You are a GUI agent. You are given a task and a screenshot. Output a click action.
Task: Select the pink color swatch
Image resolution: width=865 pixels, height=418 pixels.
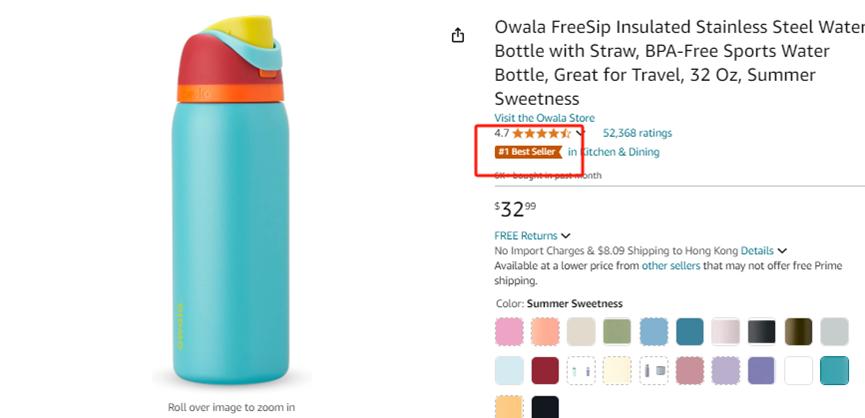[x=509, y=331]
